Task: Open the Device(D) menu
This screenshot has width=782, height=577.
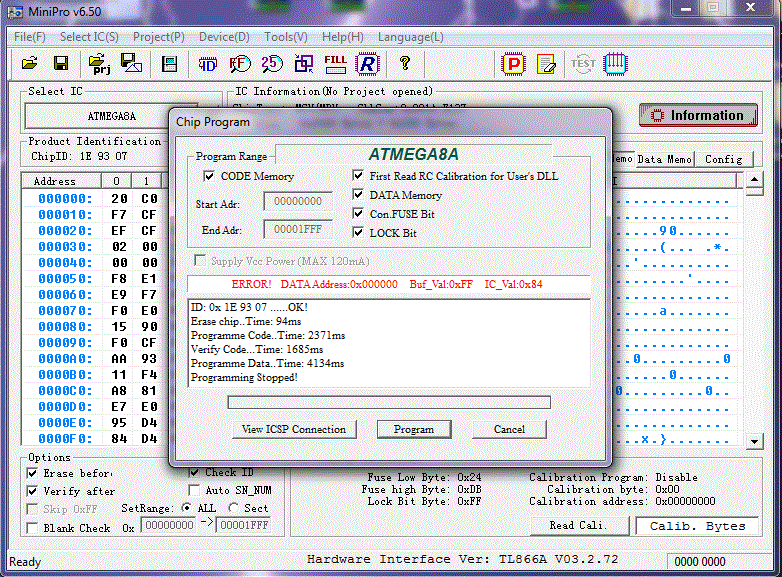Action: (224, 37)
